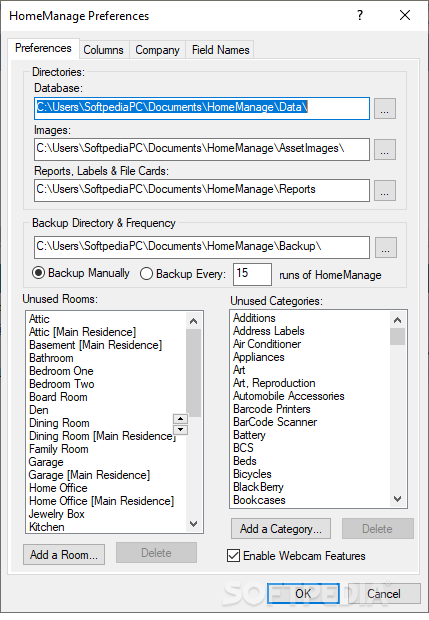Screen dimensions: 429x620
Task: Select 'BarCode Scanner' category
Action: coord(275,422)
